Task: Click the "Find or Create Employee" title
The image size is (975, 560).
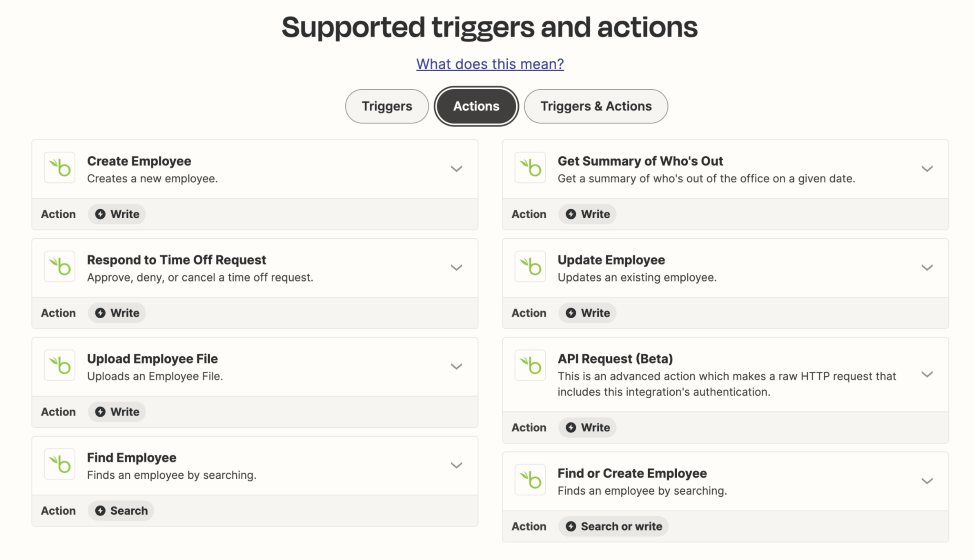Action: (632, 473)
